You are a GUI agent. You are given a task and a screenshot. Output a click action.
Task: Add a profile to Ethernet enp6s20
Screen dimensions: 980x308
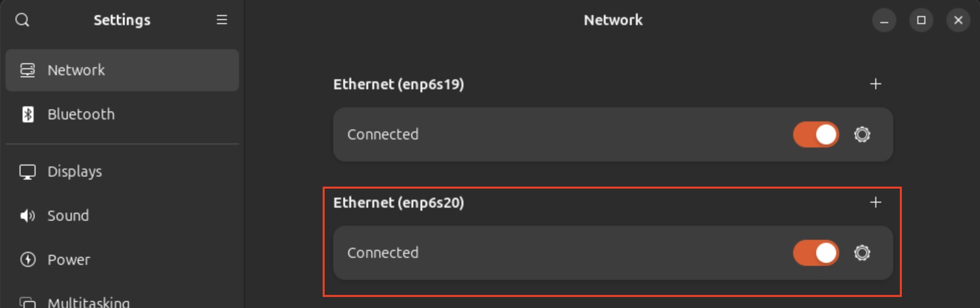tap(875, 203)
